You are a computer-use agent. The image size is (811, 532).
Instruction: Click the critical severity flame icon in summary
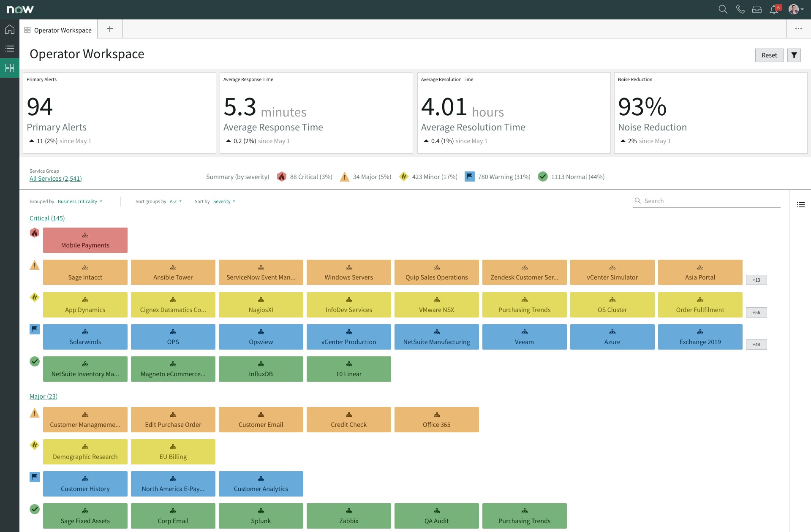point(282,176)
